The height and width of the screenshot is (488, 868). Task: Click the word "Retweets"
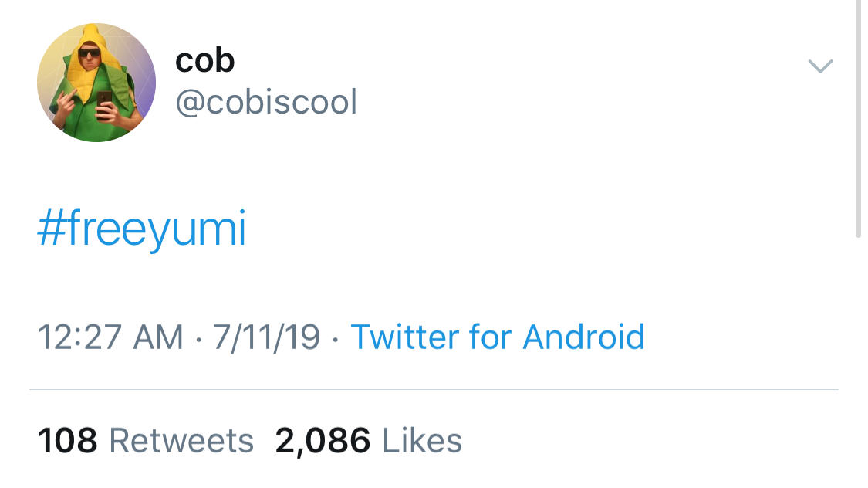181,441
